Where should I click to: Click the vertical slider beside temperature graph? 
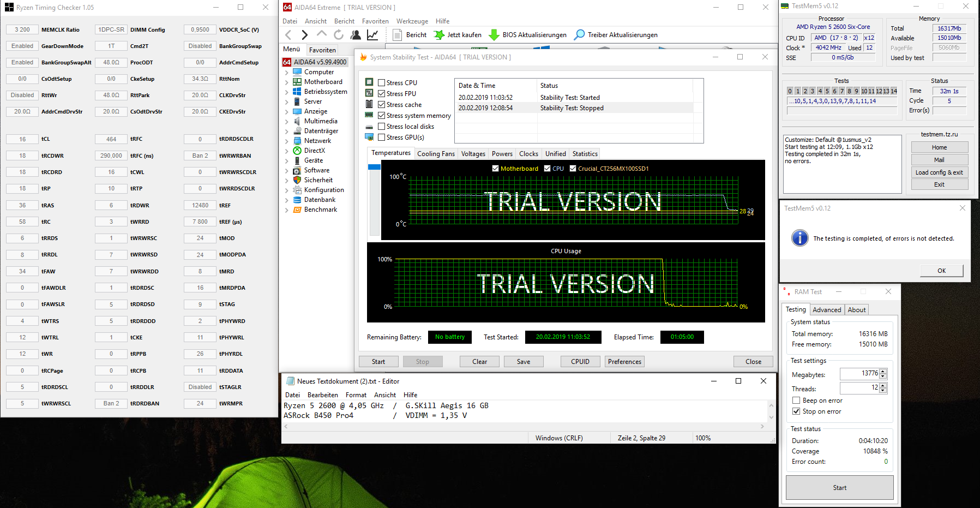[374, 200]
